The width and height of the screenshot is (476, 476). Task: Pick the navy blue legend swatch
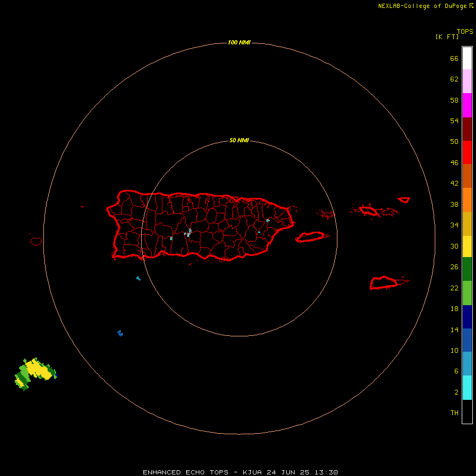click(467, 317)
